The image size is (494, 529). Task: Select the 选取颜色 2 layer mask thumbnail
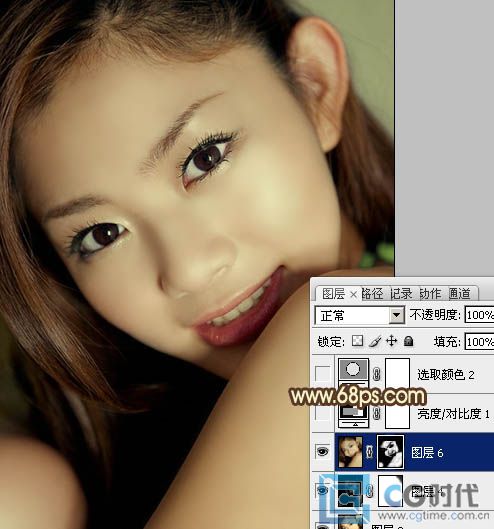pos(397,374)
